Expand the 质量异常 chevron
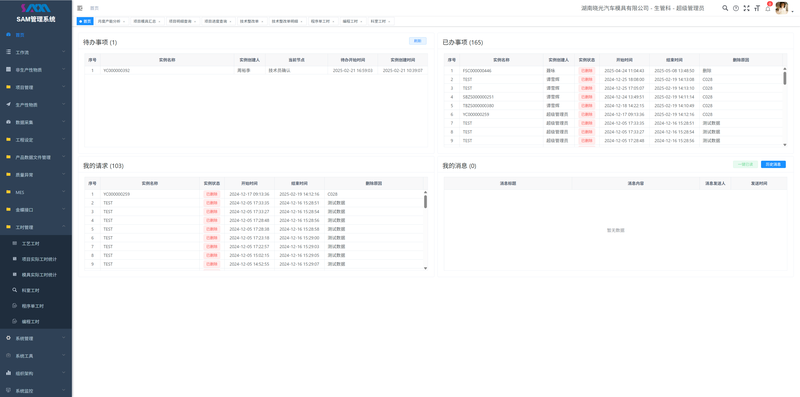The width and height of the screenshot is (800, 397). [64, 175]
